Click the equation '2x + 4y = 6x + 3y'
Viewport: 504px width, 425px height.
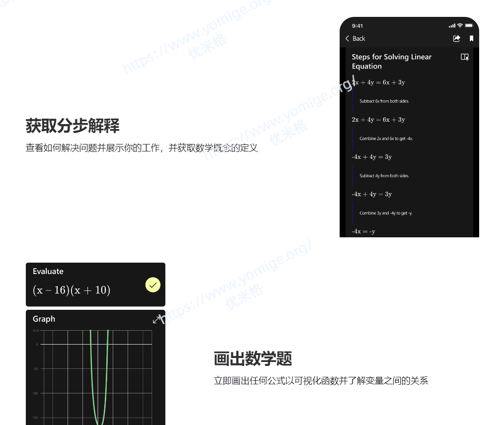378,120
